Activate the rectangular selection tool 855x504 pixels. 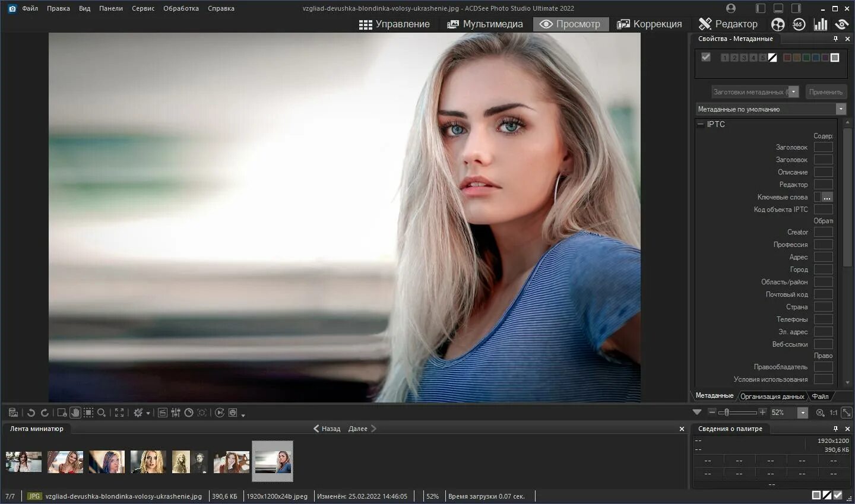click(x=88, y=413)
